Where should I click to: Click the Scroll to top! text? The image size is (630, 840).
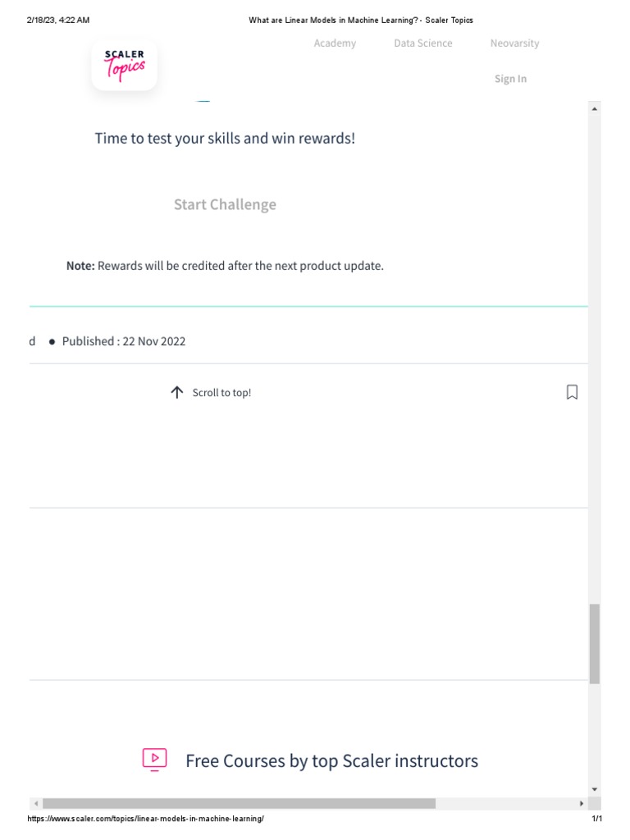click(221, 393)
